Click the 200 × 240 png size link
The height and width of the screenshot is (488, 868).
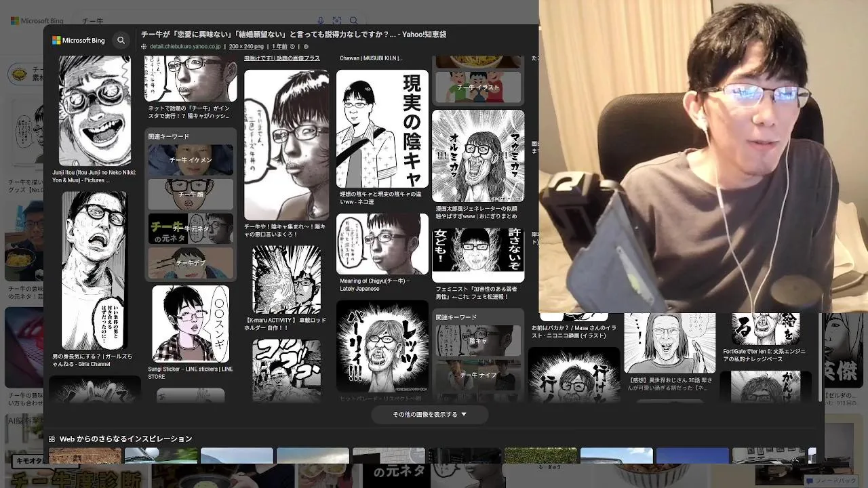[246, 47]
